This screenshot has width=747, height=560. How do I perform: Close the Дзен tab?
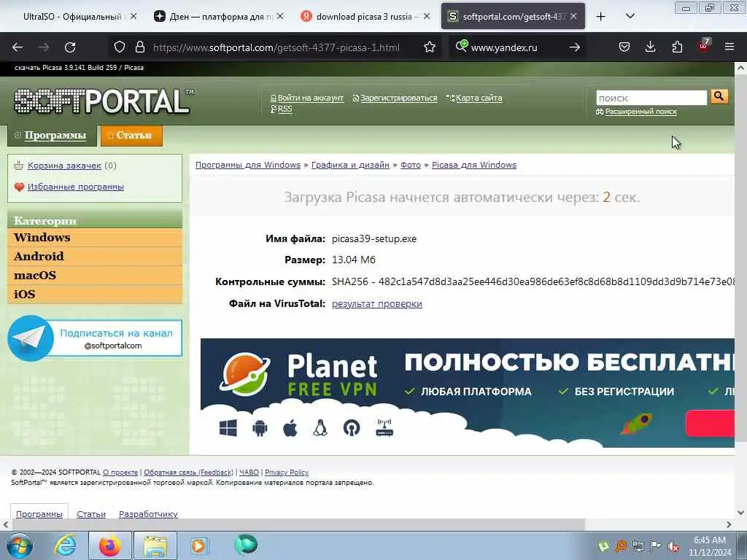(x=280, y=17)
